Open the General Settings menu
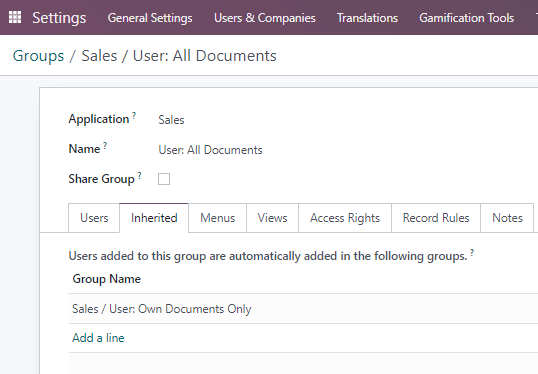Screen dimensions: 538x374 (x=150, y=18)
